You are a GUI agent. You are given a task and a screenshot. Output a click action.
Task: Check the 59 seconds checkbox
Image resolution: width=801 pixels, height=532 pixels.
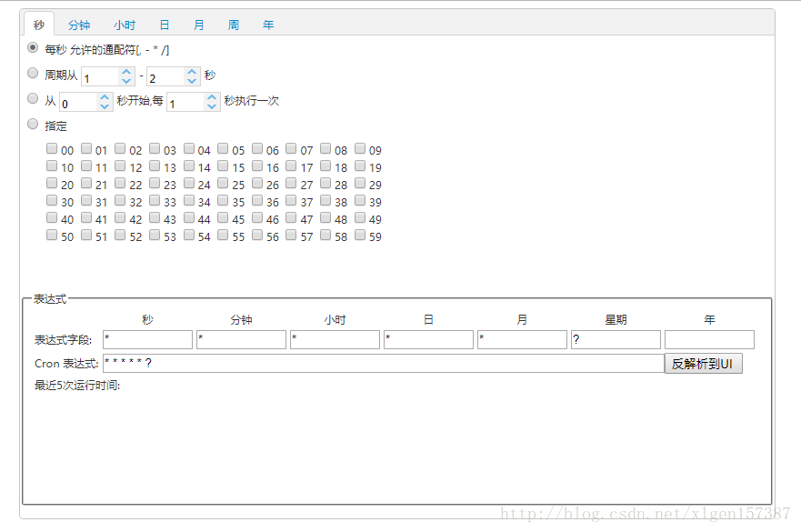pos(361,236)
